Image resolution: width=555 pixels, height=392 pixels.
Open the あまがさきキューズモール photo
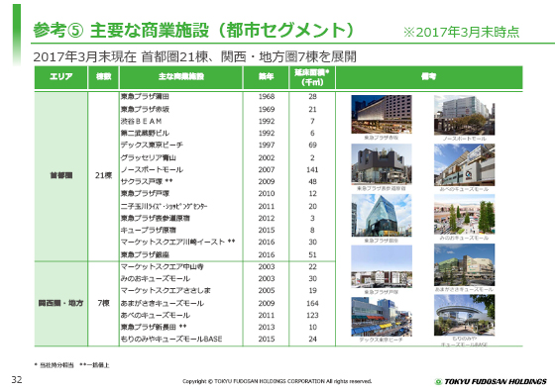(465, 264)
